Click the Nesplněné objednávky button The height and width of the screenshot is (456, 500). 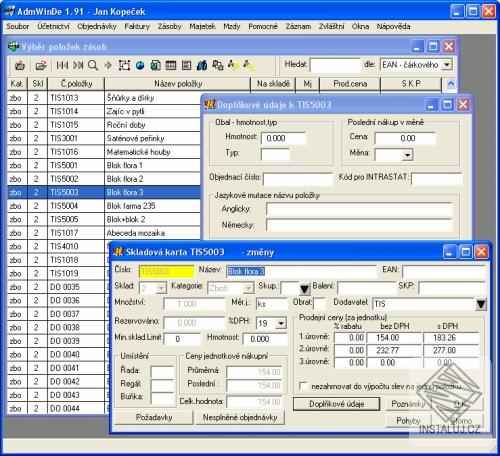click(x=240, y=417)
